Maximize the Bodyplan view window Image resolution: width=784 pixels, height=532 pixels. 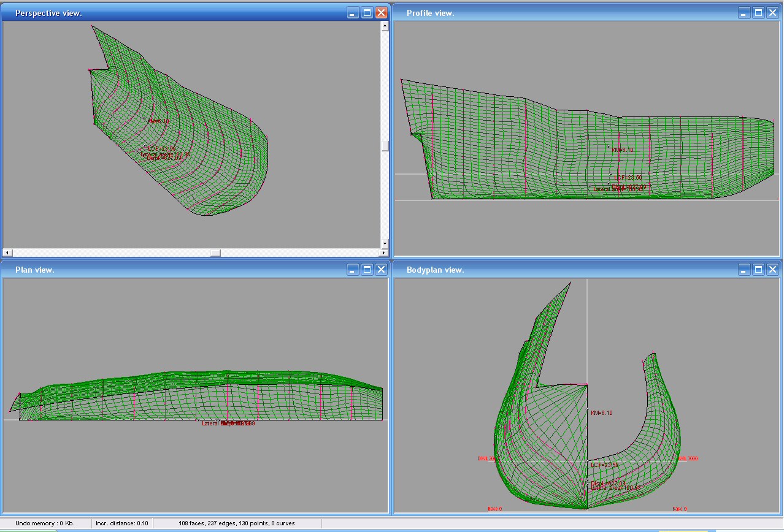click(x=758, y=270)
